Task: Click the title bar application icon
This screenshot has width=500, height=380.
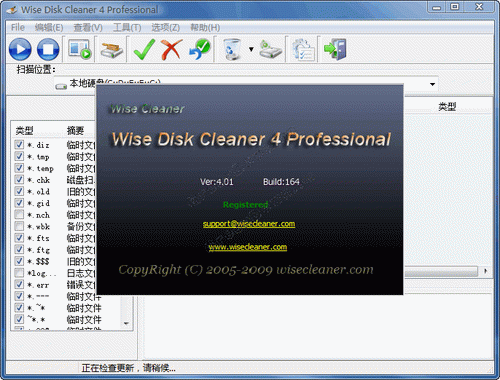Action: 12,10
